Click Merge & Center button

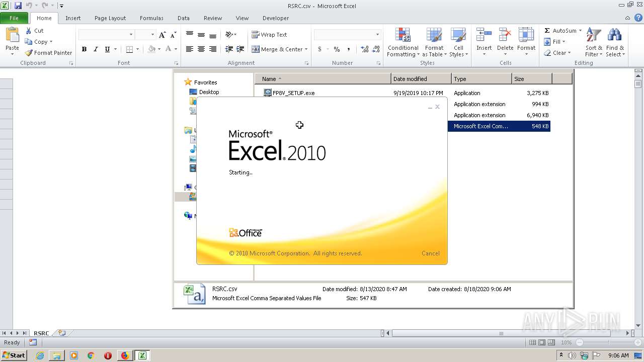[280, 49]
